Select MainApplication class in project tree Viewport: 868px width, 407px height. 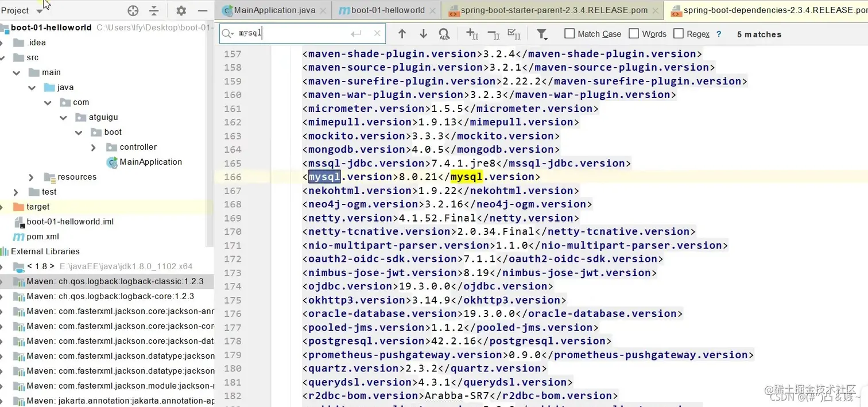[x=150, y=162]
